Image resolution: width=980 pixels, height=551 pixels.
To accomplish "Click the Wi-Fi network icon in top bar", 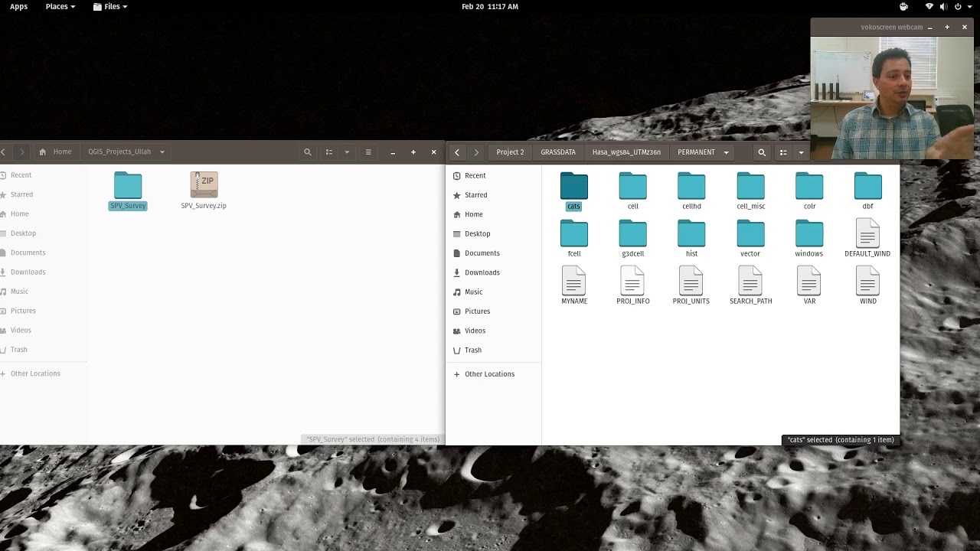I will 929,6.
